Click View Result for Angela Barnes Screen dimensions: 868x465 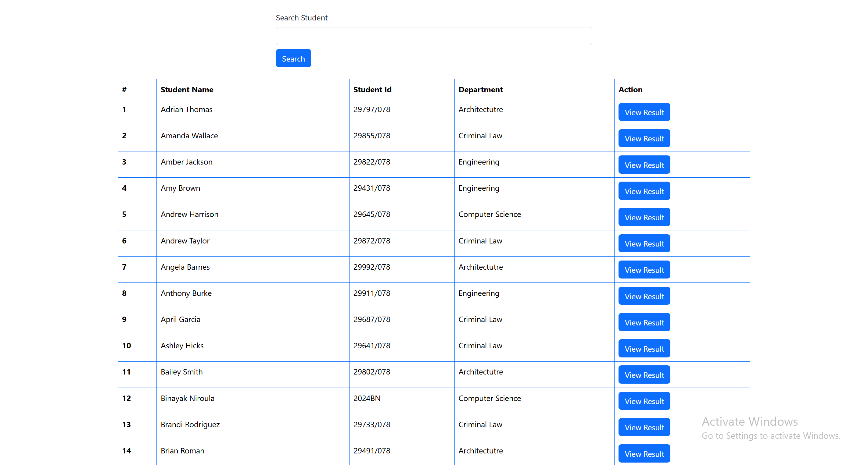tap(644, 270)
